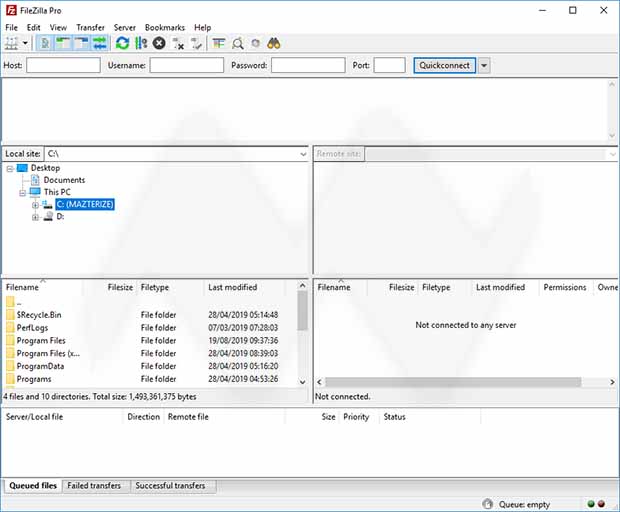
Task: Click the queue status icon near 'Queue: empty'
Action: [488, 504]
